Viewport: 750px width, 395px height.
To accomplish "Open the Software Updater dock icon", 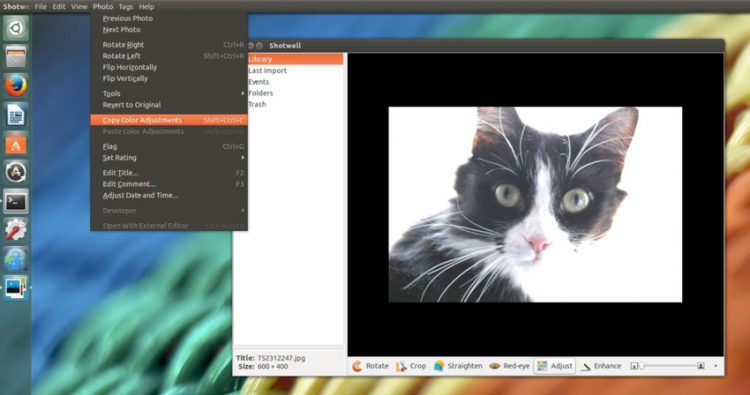I will [x=16, y=173].
